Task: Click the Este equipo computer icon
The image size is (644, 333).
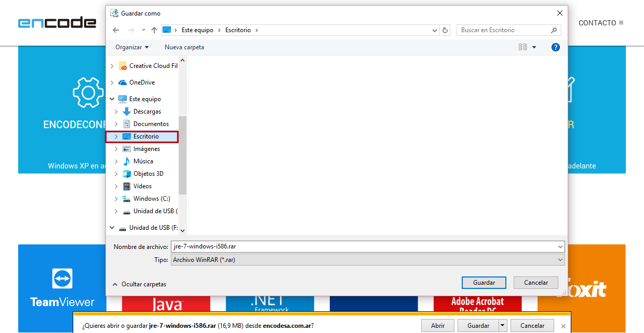Action: pyautogui.click(x=123, y=99)
